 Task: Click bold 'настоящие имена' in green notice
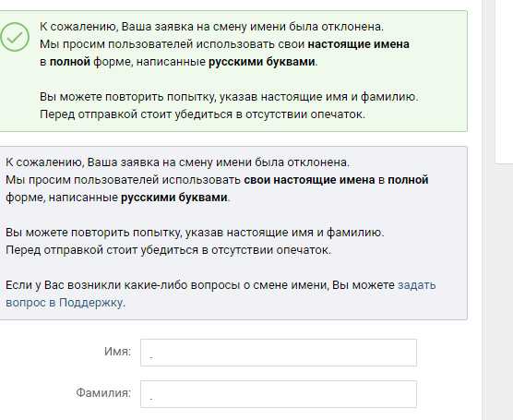[x=359, y=44]
